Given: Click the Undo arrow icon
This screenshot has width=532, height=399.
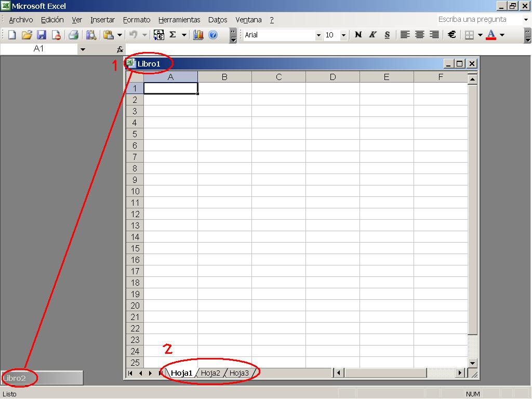Looking at the screenshot, I should tap(134, 35).
